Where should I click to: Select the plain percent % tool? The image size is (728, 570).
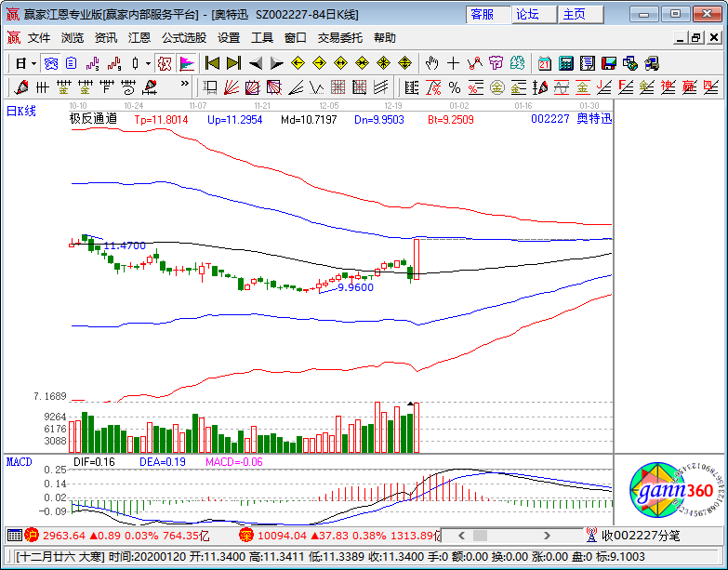pyautogui.click(x=455, y=86)
